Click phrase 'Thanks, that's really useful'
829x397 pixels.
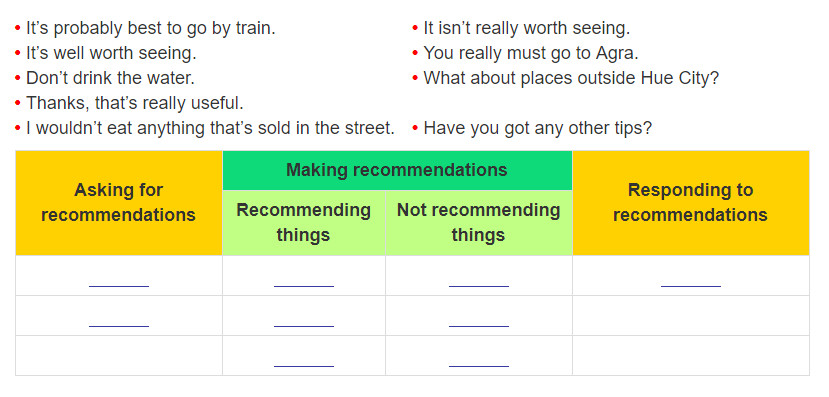tap(135, 103)
